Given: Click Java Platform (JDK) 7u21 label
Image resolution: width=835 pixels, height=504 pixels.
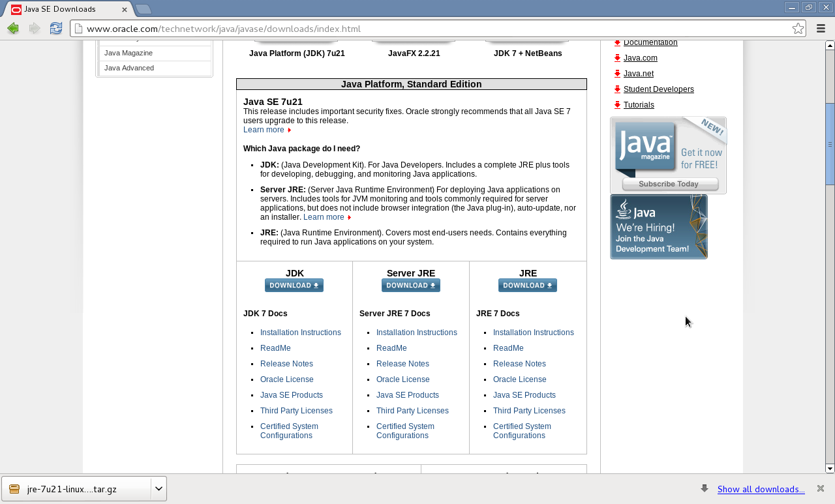Looking at the screenshot, I should pos(297,53).
